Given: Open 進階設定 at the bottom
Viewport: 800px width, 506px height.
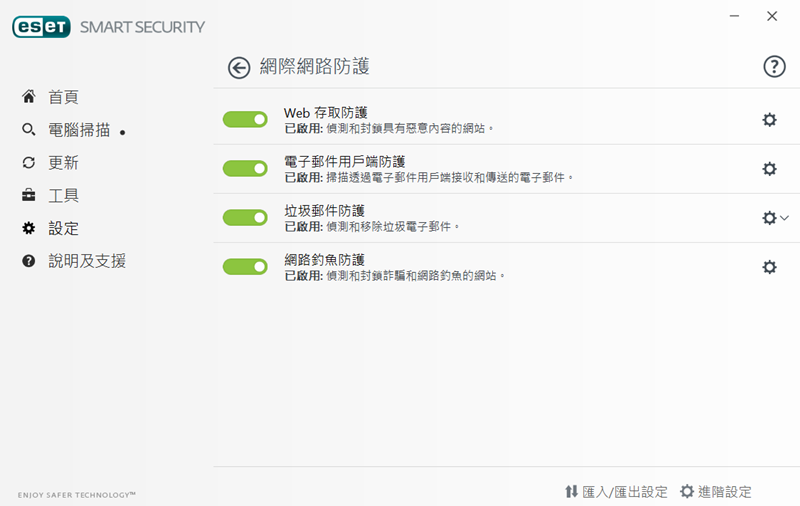Looking at the screenshot, I should coord(716,492).
